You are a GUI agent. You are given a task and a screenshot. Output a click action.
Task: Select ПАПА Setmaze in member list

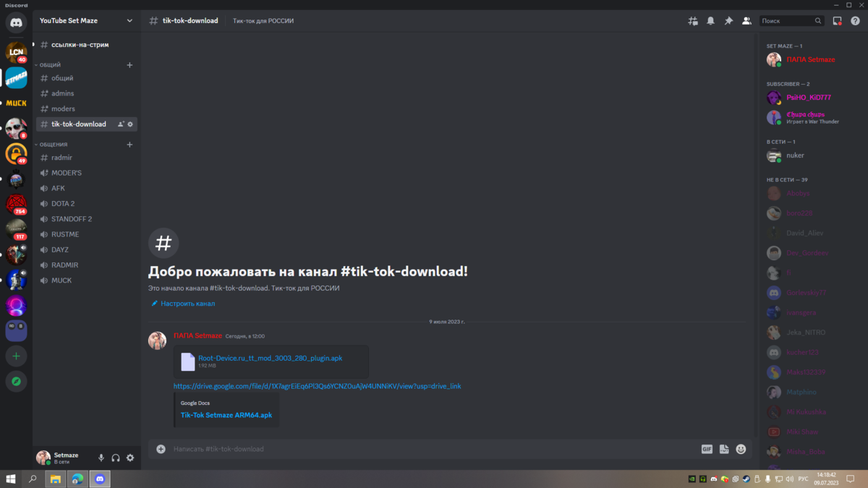click(x=812, y=60)
